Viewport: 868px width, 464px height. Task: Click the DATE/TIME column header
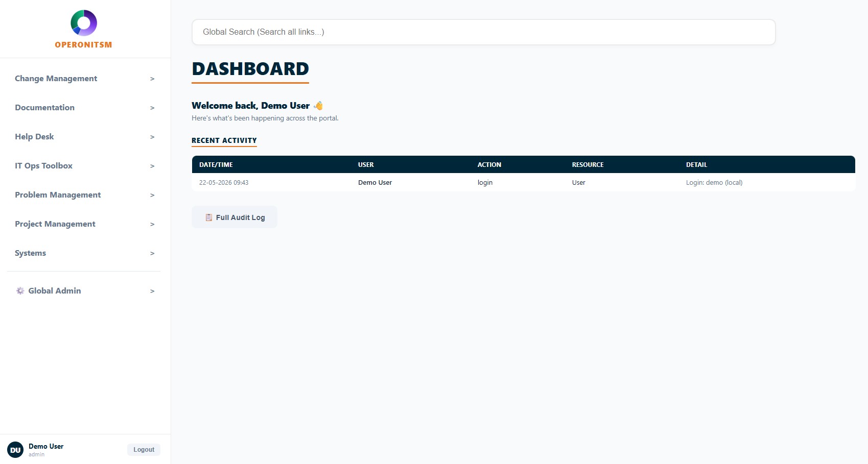216,165
